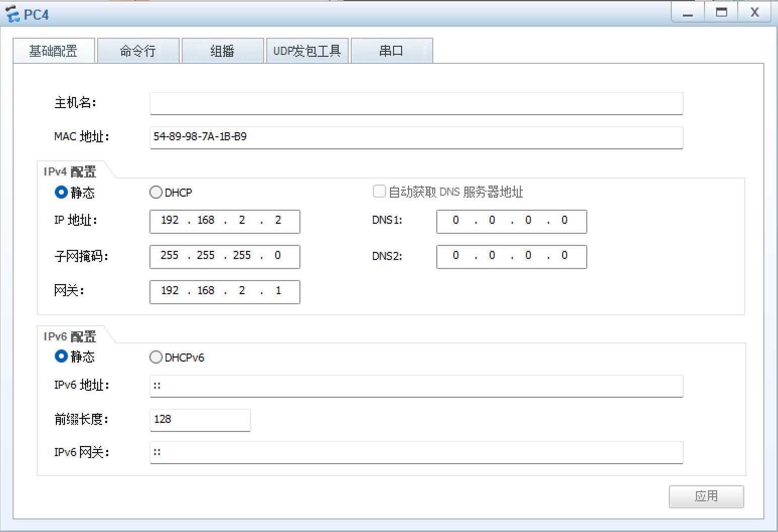Click the 子网掩码 field
Screen dimensions: 778x532
click(224, 256)
